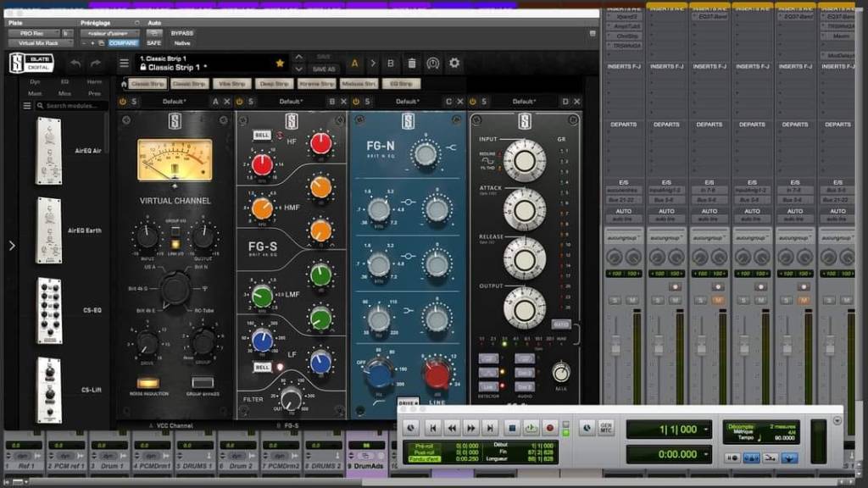Toggle the Noise Reduction switch

click(148, 384)
